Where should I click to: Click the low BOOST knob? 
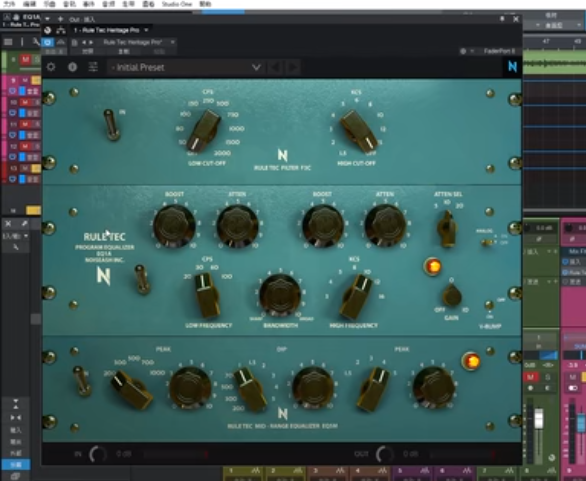(174, 226)
